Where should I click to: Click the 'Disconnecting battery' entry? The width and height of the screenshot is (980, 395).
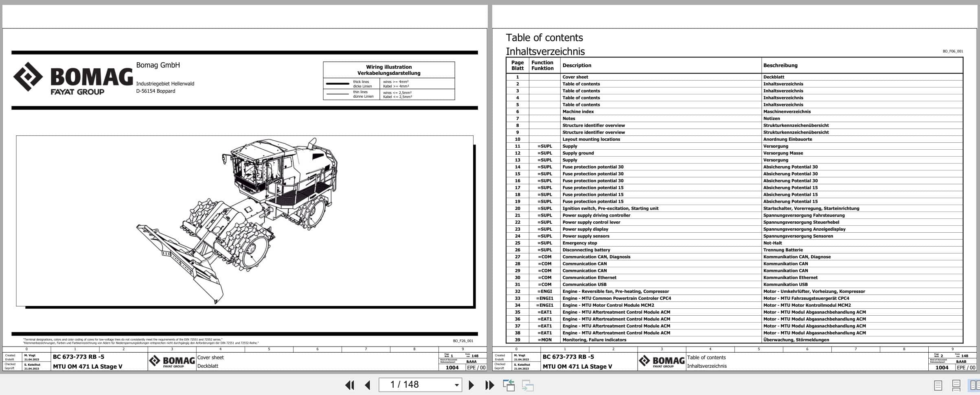[x=586, y=250]
